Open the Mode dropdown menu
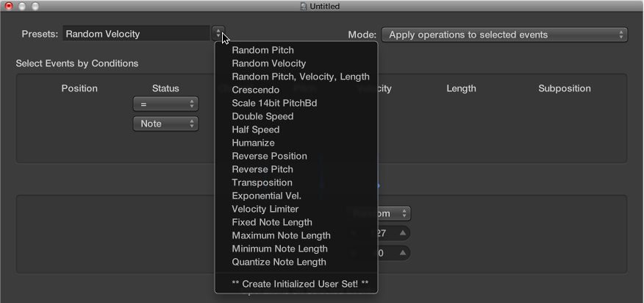The width and height of the screenshot is (644, 303). point(504,35)
